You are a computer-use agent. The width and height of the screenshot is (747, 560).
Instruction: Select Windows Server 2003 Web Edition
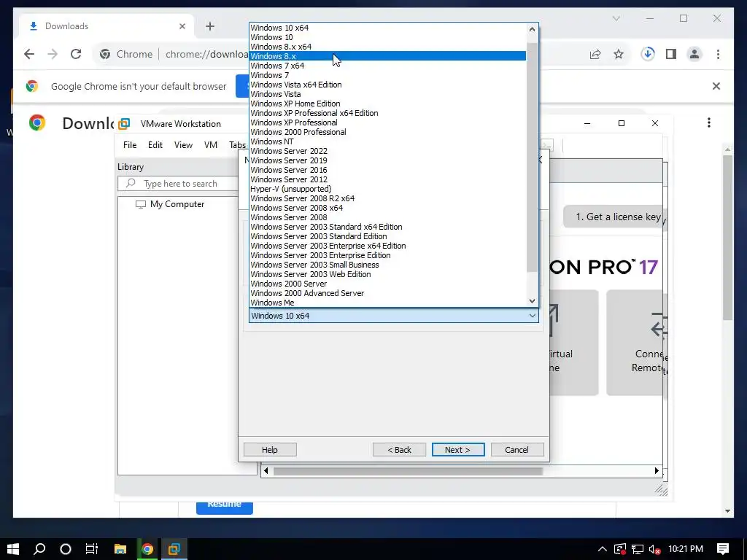pos(387,274)
